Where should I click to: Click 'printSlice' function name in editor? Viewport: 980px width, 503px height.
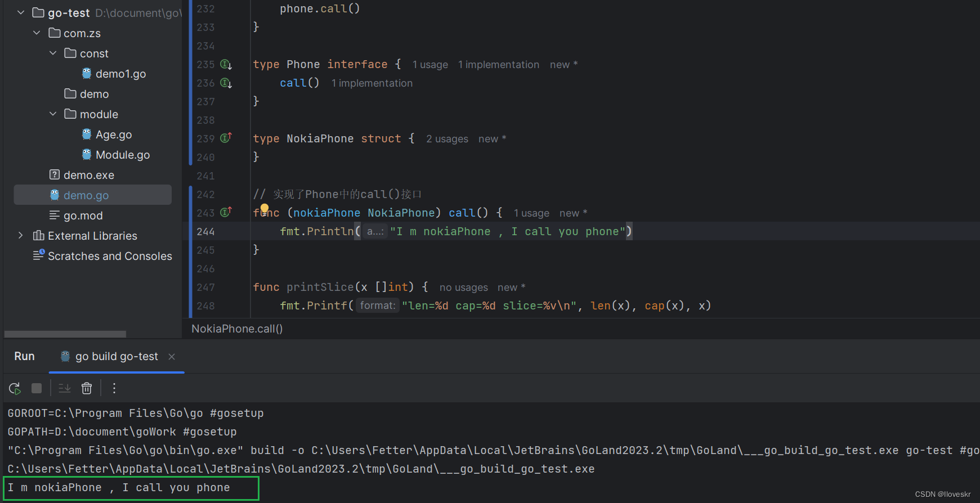(320, 287)
